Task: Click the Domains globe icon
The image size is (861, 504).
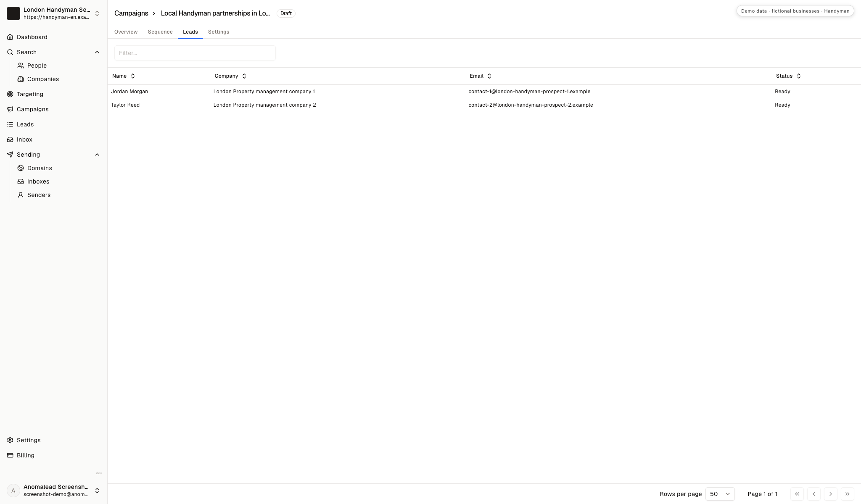Action: (21, 168)
